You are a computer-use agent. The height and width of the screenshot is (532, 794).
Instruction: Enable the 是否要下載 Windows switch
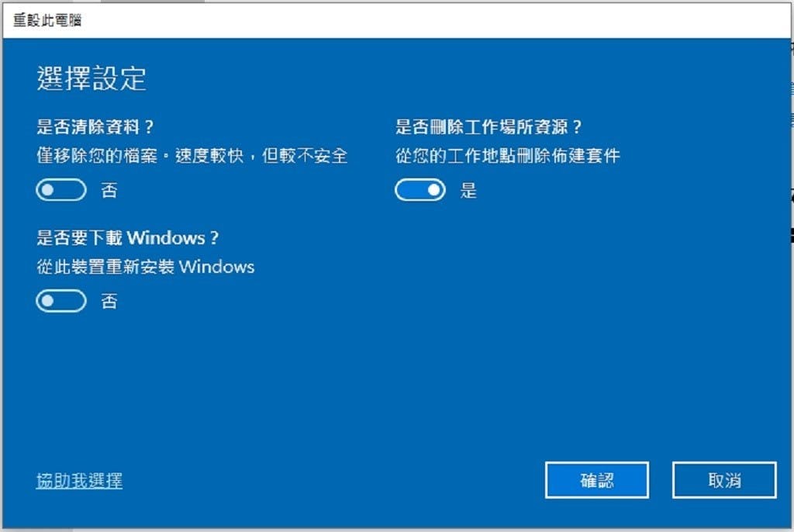tap(61, 301)
